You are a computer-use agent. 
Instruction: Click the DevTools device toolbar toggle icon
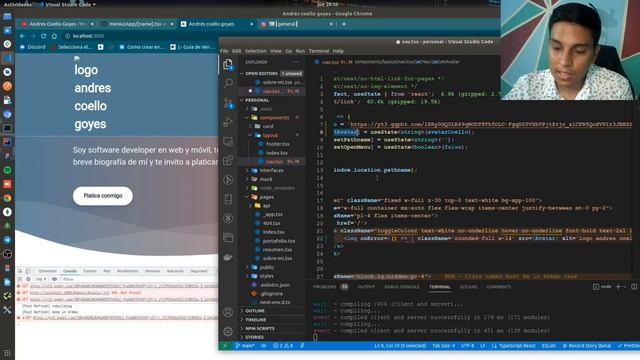[x=28, y=271]
